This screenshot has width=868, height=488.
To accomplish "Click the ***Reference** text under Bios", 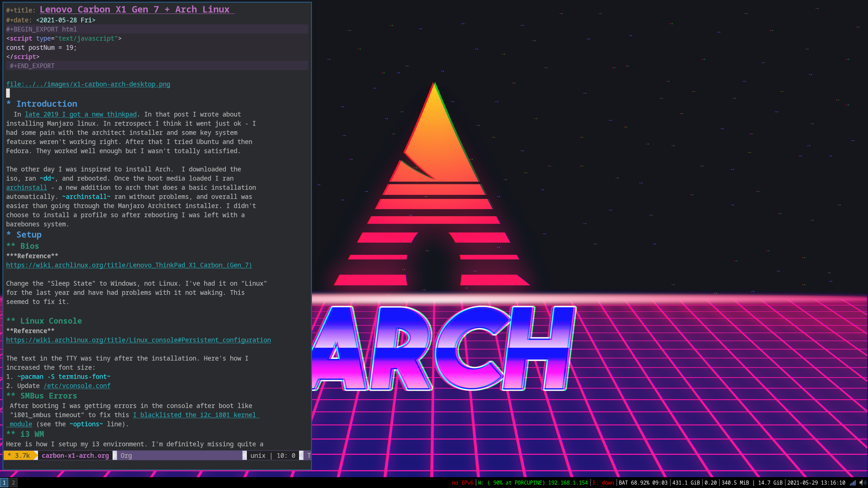I will (x=32, y=256).
